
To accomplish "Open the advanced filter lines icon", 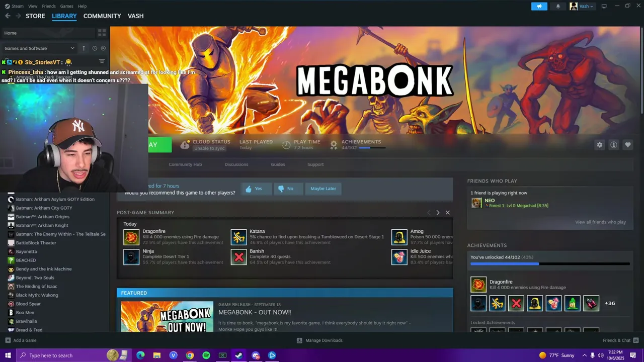I will pos(102,61).
